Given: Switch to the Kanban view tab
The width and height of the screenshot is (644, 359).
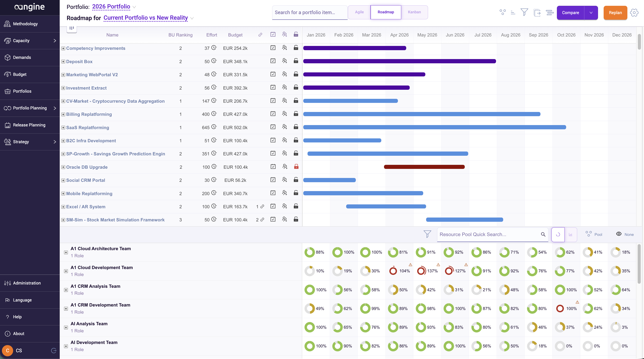Looking at the screenshot, I should point(414,12).
